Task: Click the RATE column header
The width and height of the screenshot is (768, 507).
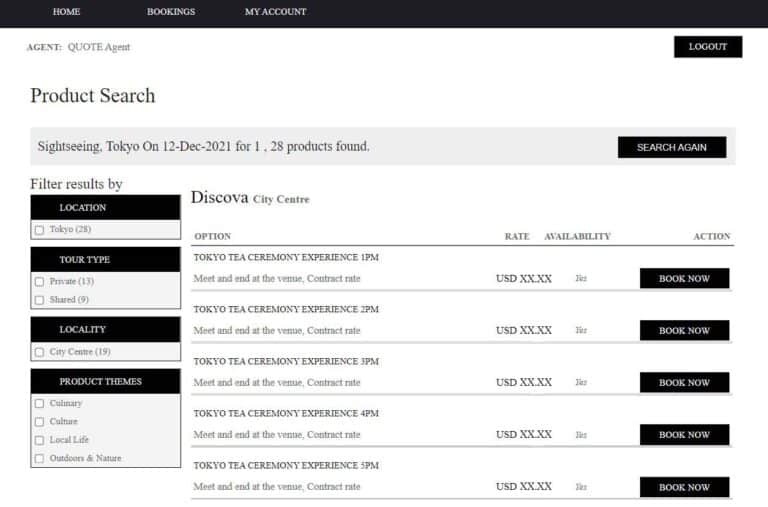Action: click(517, 236)
